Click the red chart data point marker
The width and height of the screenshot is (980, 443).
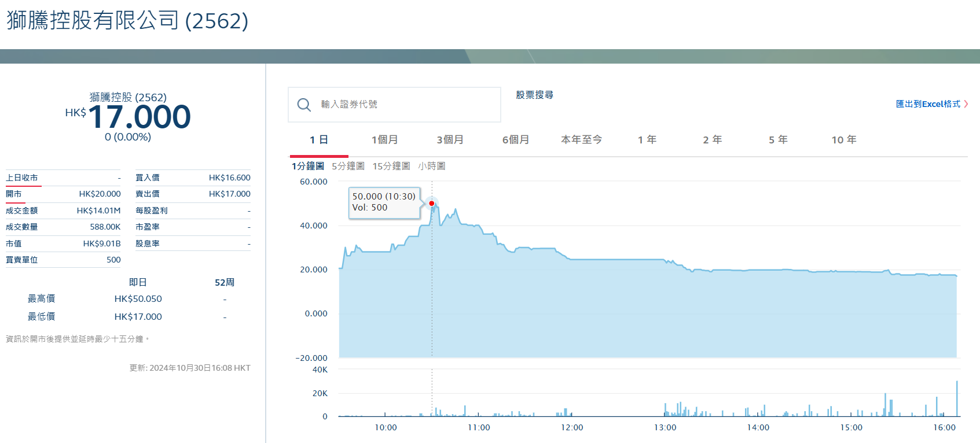click(x=432, y=204)
